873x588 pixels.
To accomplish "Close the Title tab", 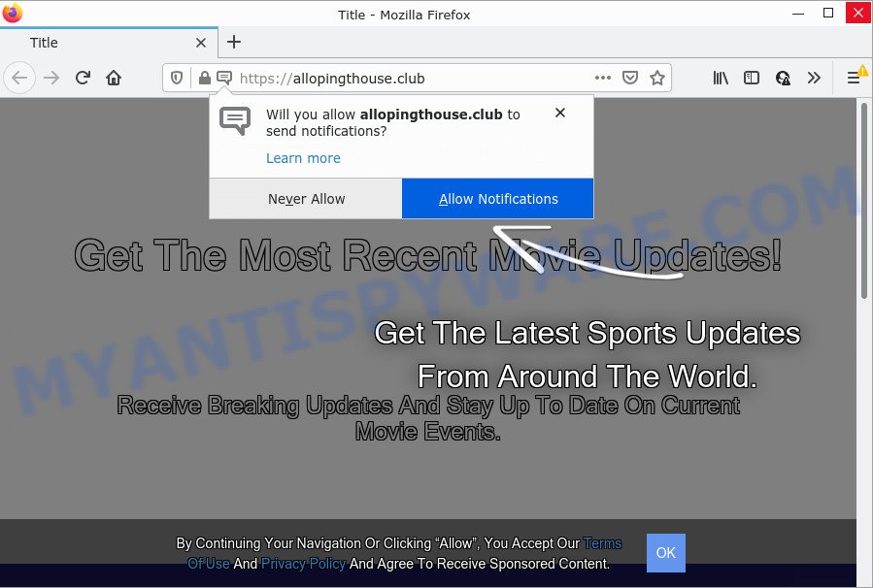I will point(201,43).
